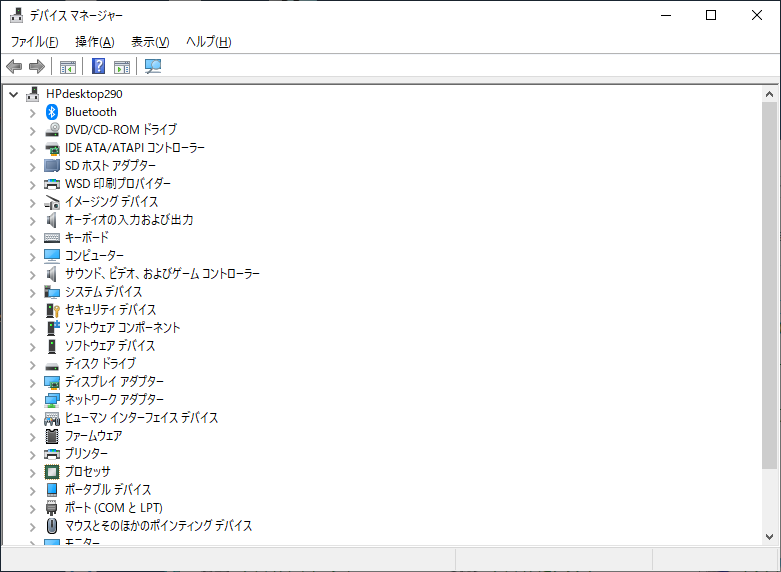
Task: Expand the ポート (COM と LPT) node
Action: 32,508
